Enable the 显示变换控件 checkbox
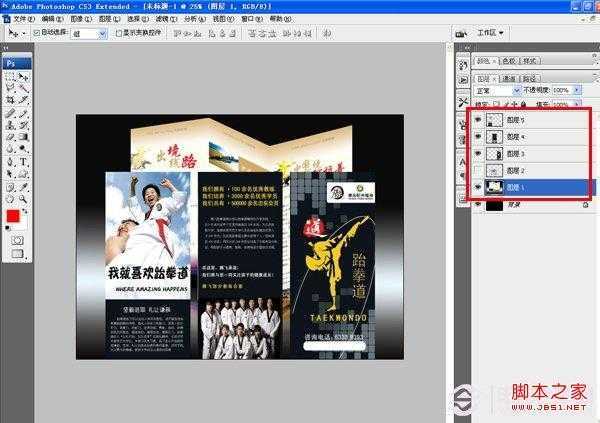The width and height of the screenshot is (600, 423). click(x=119, y=33)
